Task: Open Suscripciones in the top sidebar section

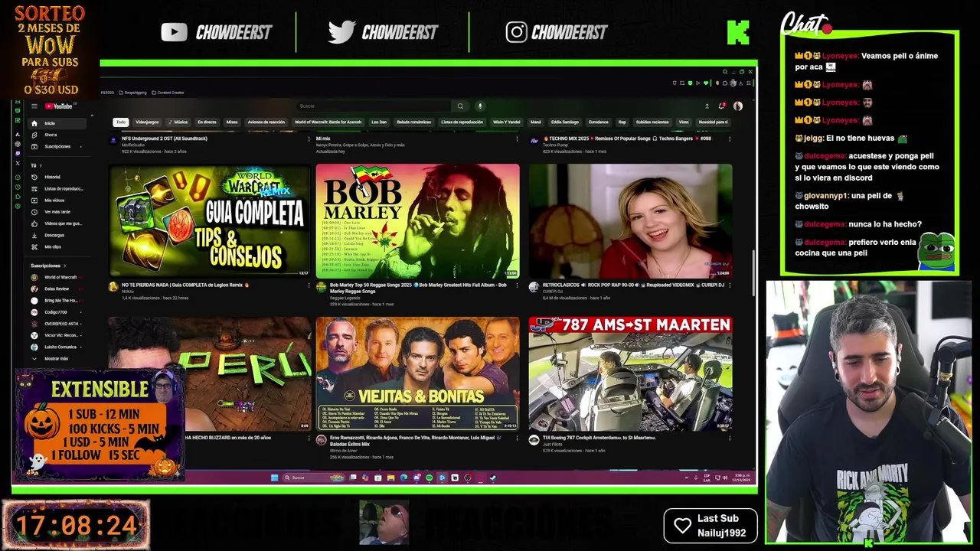Action: coord(57,146)
